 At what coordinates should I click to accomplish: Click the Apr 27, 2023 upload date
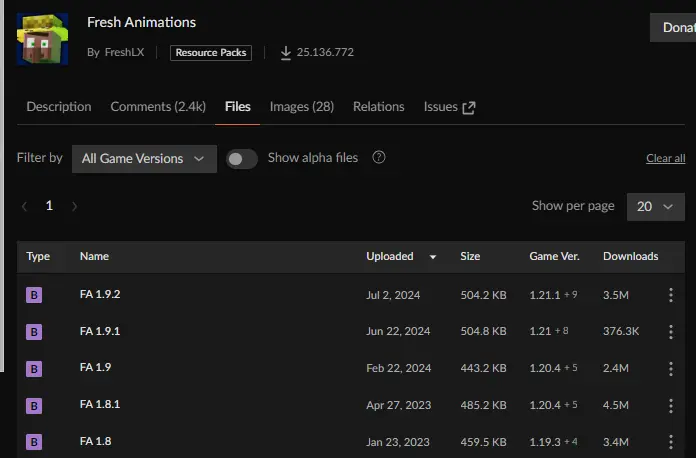pos(399,405)
